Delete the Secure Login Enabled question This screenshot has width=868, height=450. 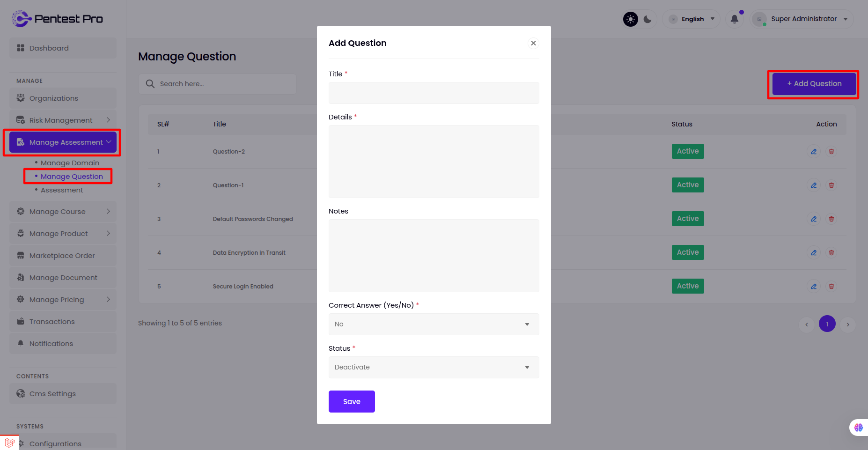pos(831,287)
